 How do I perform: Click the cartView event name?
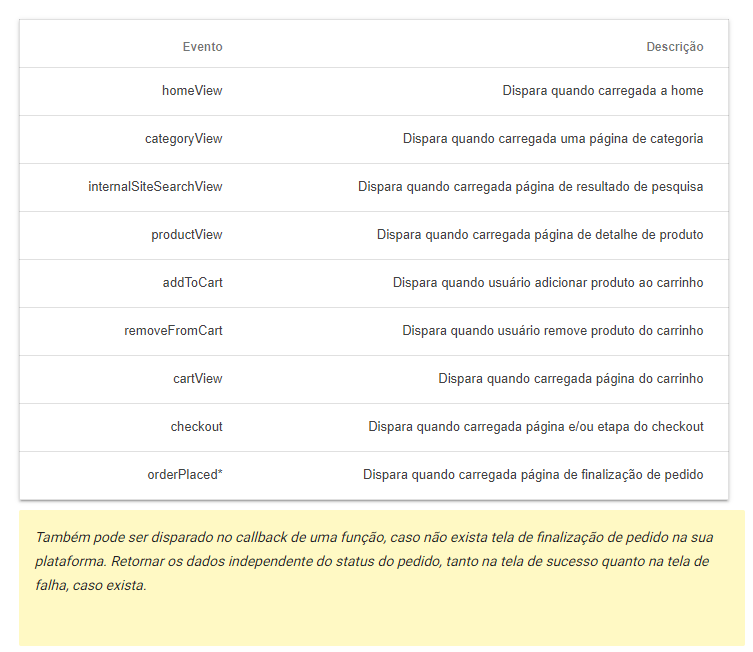(x=197, y=379)
